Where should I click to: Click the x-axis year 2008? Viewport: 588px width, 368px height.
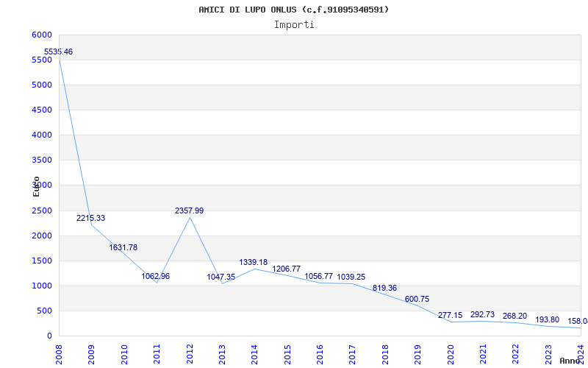pyautogui.click(x=59, y=355)
